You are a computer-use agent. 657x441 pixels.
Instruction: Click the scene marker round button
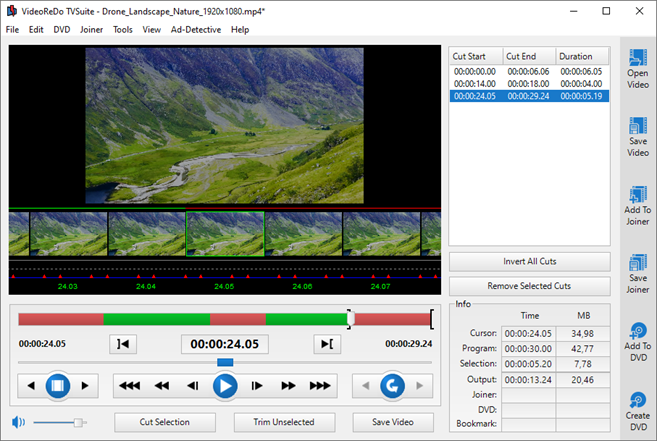tap(57, 386)
